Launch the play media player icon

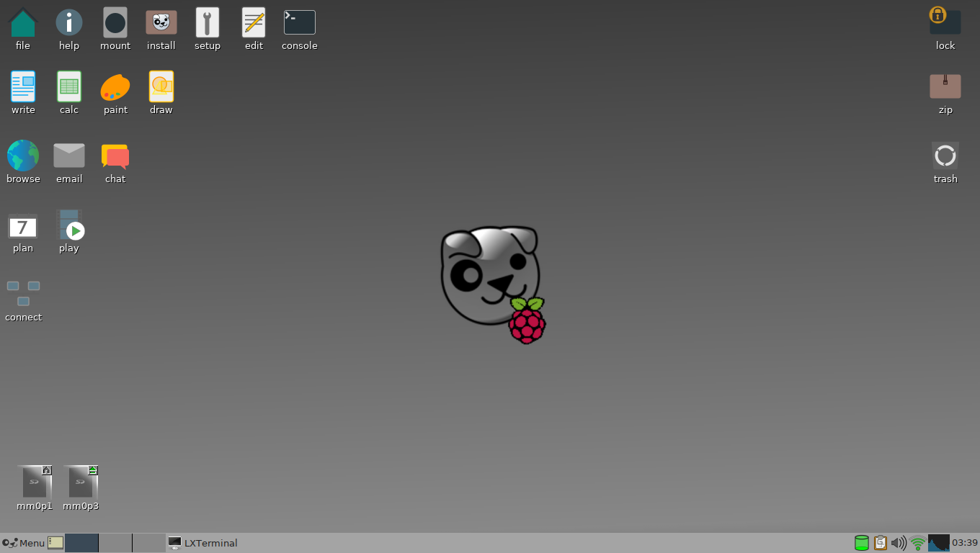70,225
